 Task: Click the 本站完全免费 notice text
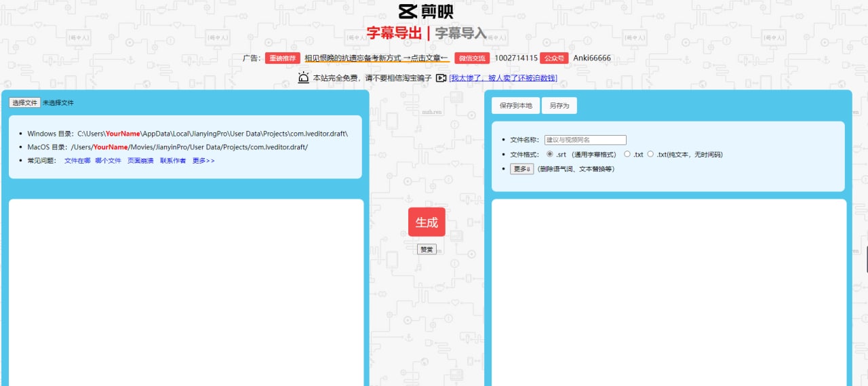click(x=372, y=78)
